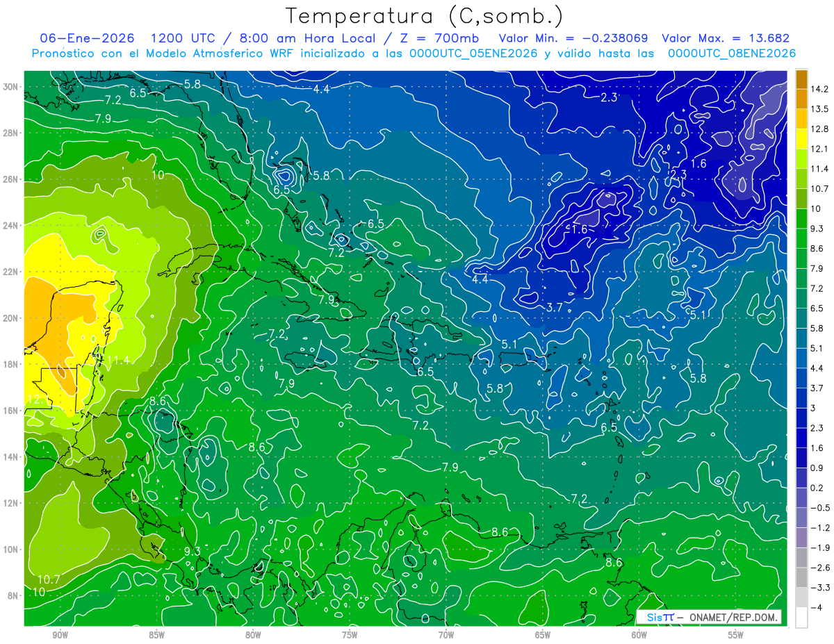Pick the lime swatch between 11.4 and 12.1
Viewport: 834px width, 644px height.
coord(801,159)
